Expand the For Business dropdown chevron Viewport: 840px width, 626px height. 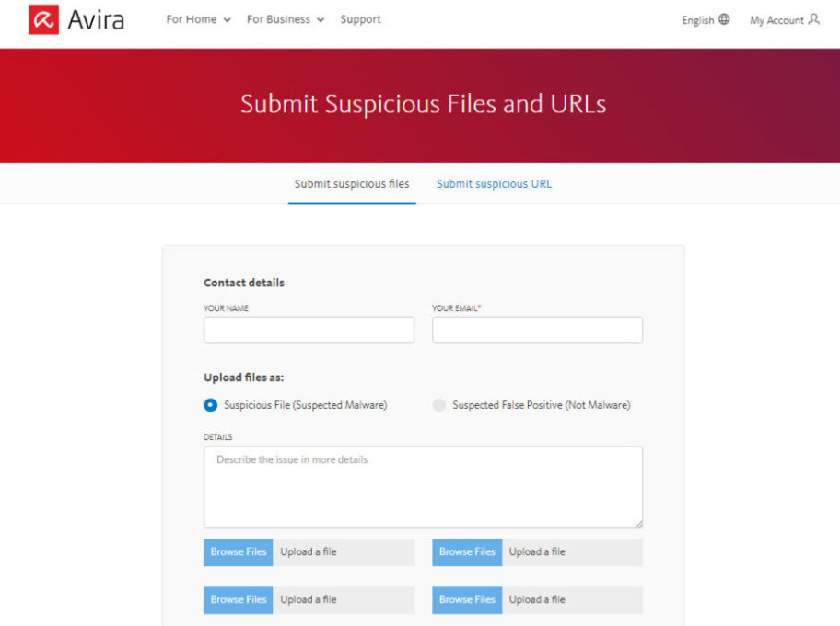coord(321,20)
